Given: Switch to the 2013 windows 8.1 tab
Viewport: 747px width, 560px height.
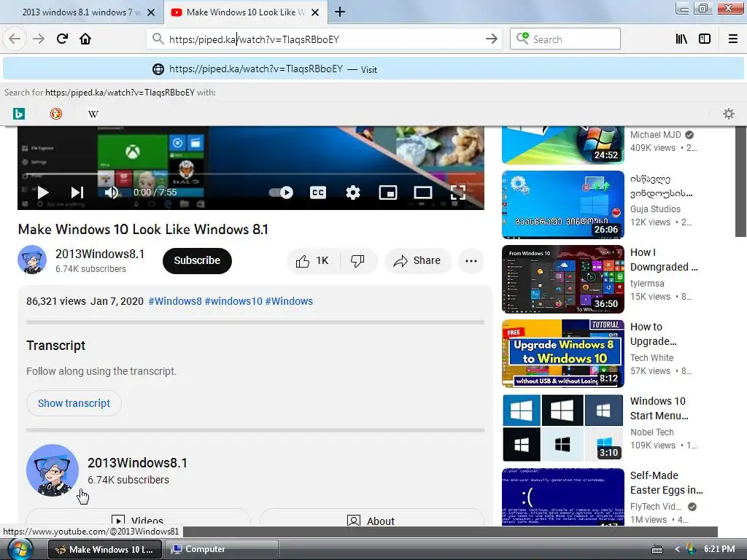Looking at the screenshot, I should (x=82, y=12).
